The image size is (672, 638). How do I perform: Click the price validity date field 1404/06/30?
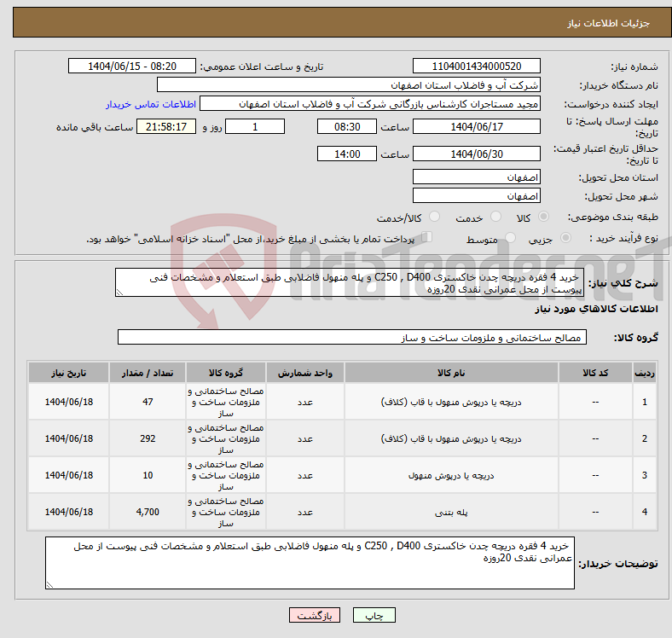pyautogui.click(x=476, y=154)
